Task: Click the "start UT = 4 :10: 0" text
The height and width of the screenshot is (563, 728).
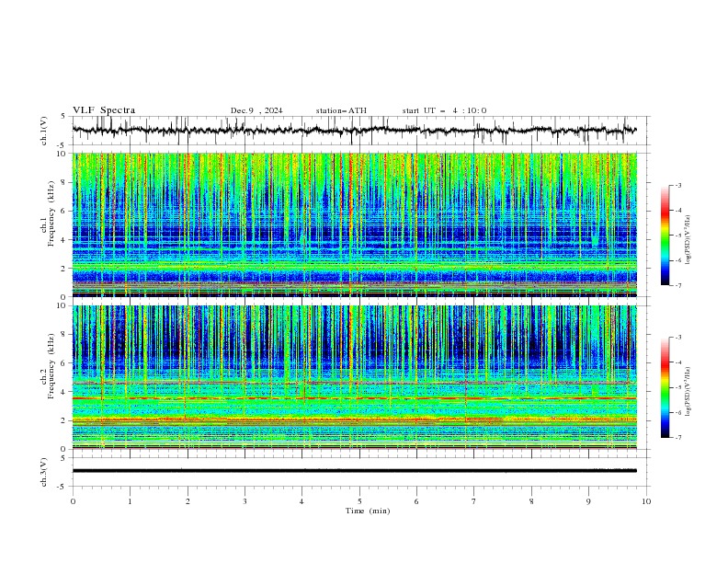Action: 444,110
